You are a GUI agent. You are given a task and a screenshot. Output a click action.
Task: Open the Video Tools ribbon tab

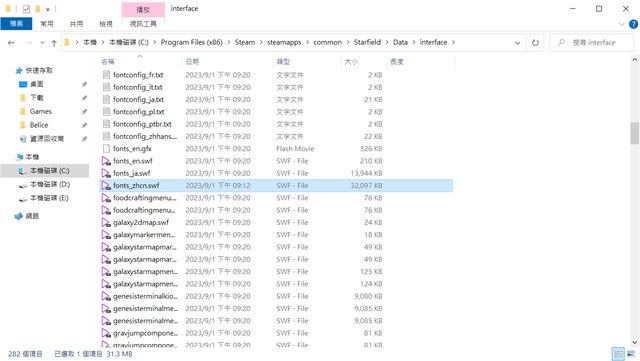143,24
